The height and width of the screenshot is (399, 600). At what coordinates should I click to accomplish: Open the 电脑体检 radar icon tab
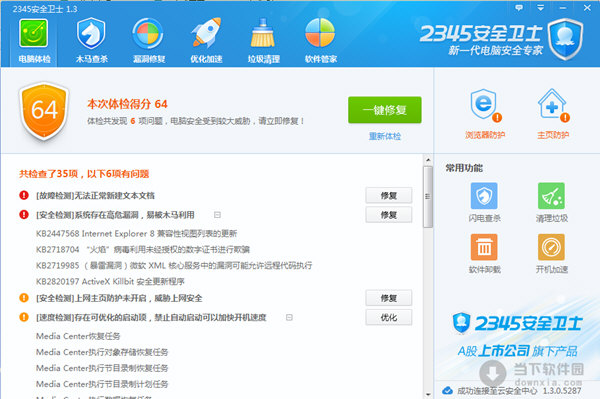34,40
